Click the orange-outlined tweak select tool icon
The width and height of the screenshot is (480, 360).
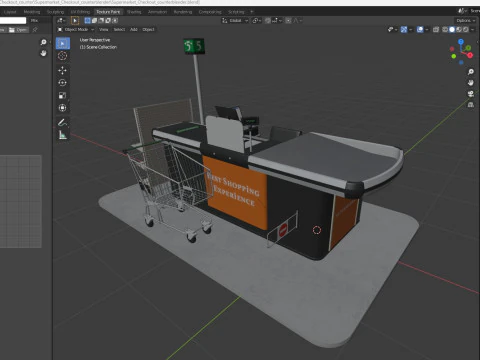[75, 21]
